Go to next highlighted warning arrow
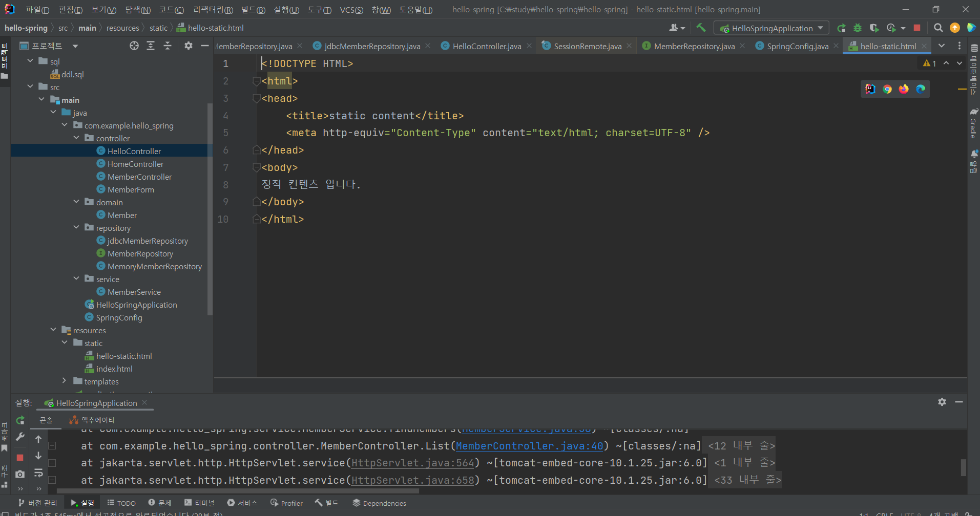This screenshot has height=516, width=980. [960, 63]
